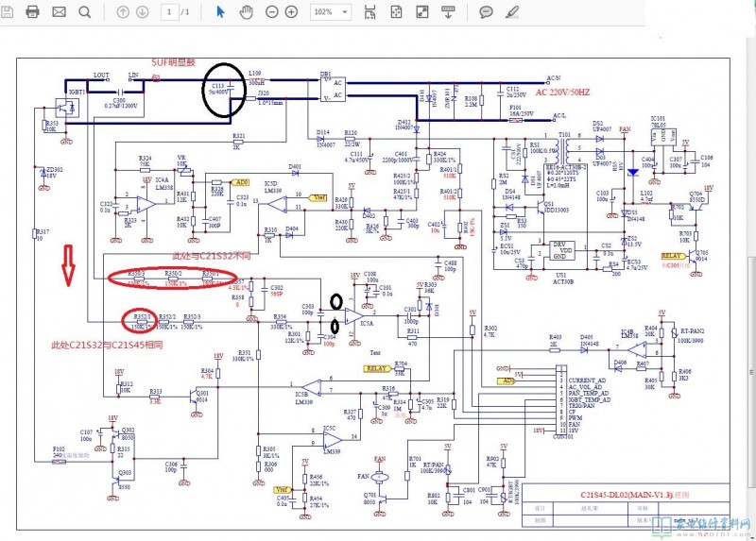The image size is (756, 541).
Task: Go to next page arrow
Action: pyautogui.click(x=142, y=12)
